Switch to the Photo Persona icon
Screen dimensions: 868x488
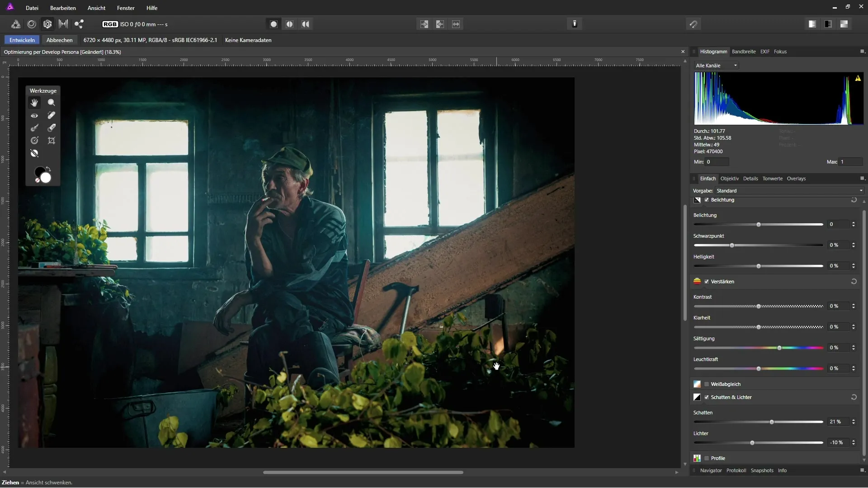[x=16, y=24]
